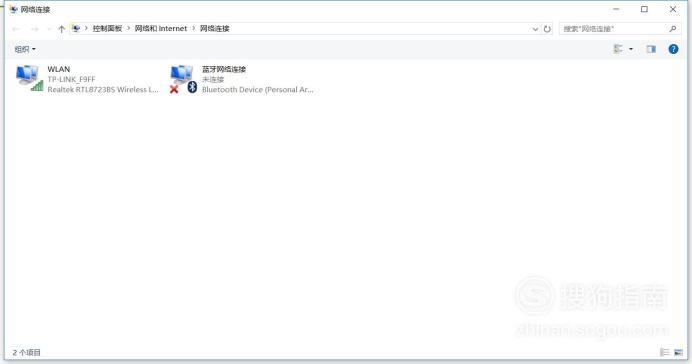Click 网络连接 in the breadcrumb
Image resolution: width=692 pixels, height=364 pixels.
coord(214,29)
